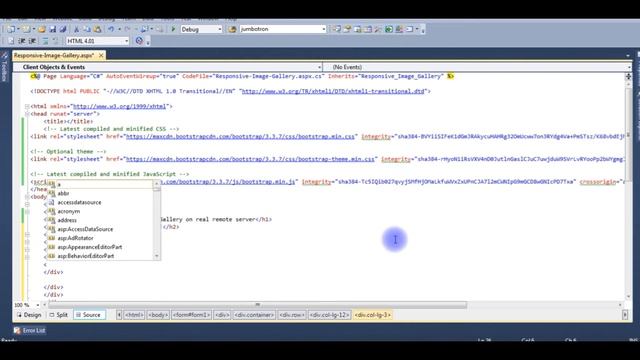Select the <div.row> breadcrumb tag
Screen dimensions: 640x360
pyautogui.click(x=291, y=315)
